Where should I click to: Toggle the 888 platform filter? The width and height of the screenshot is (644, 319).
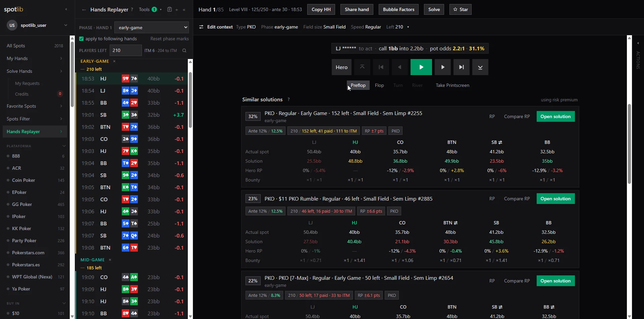tap(35, 156)
